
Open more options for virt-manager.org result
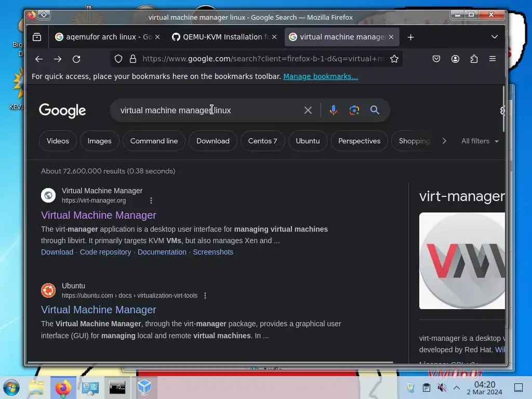pyautogui.click(x=151, y=201)
